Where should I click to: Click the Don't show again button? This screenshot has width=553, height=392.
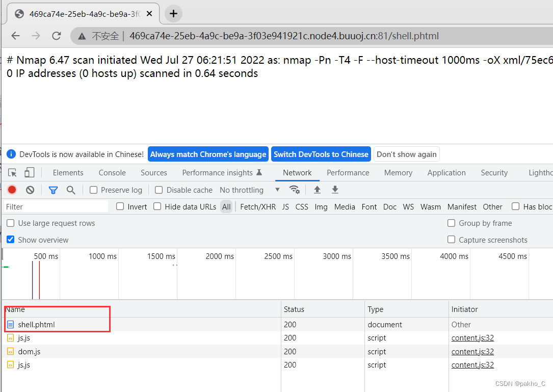click(407, 154)
